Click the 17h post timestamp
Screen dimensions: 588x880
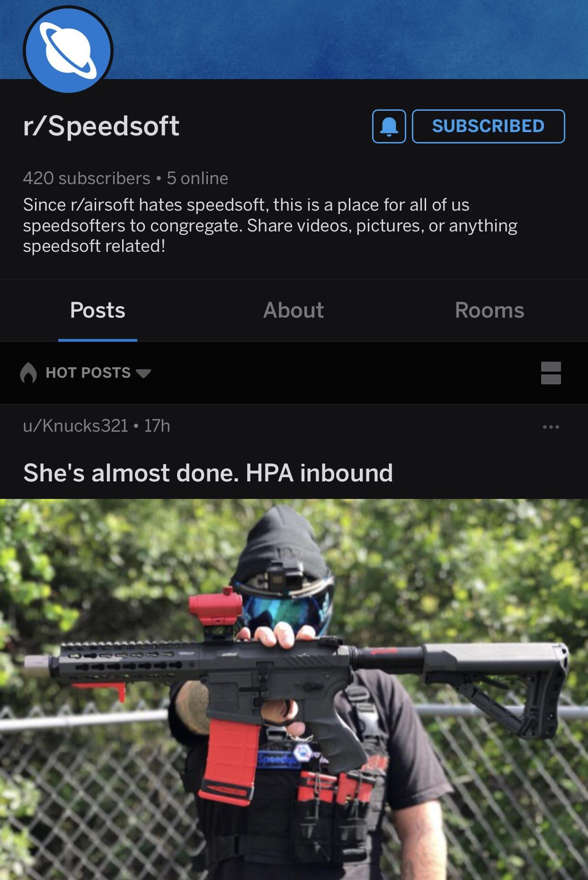point(157,426)
